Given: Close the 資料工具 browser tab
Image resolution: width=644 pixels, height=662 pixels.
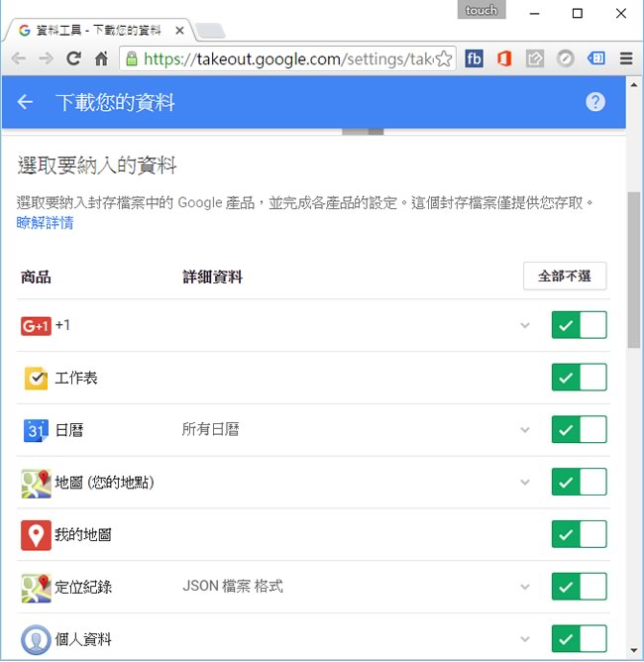Looking at the screenshot, I should pos(179,31).
